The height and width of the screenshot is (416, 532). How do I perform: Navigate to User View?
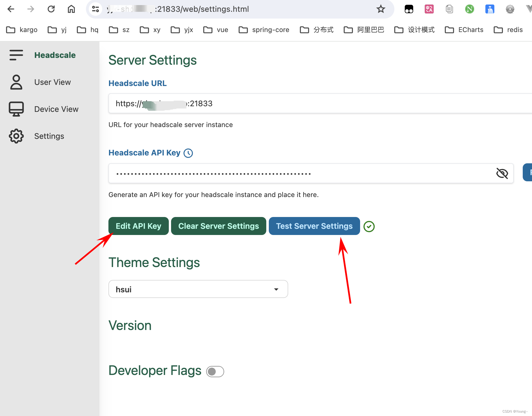[x=53, y=82]
